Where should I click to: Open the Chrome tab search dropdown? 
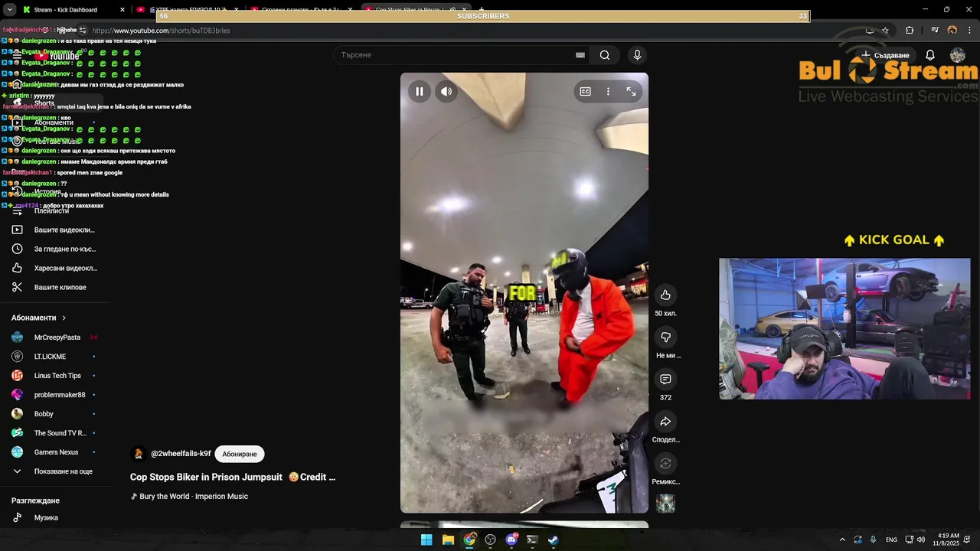(9, 10)
